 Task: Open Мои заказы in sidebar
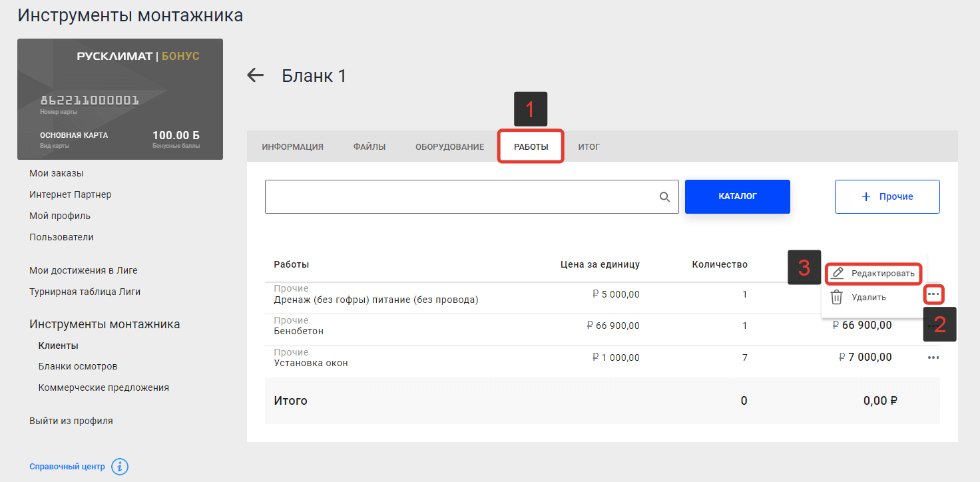tap(57, 173)
